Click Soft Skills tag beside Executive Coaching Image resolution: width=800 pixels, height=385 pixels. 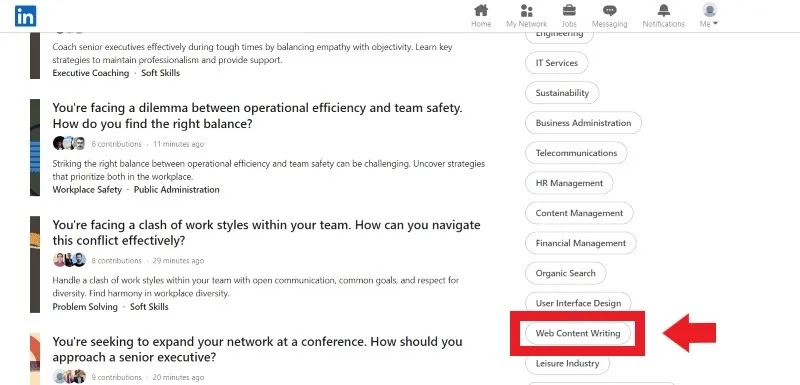click(161, 73)
